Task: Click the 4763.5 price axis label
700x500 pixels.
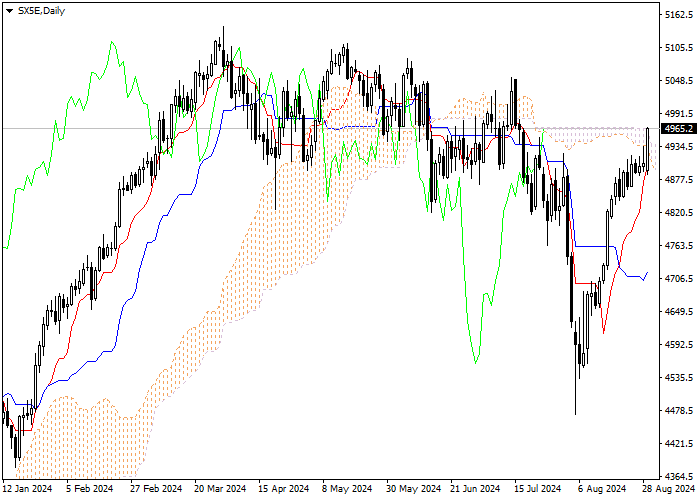Action: 679,246
